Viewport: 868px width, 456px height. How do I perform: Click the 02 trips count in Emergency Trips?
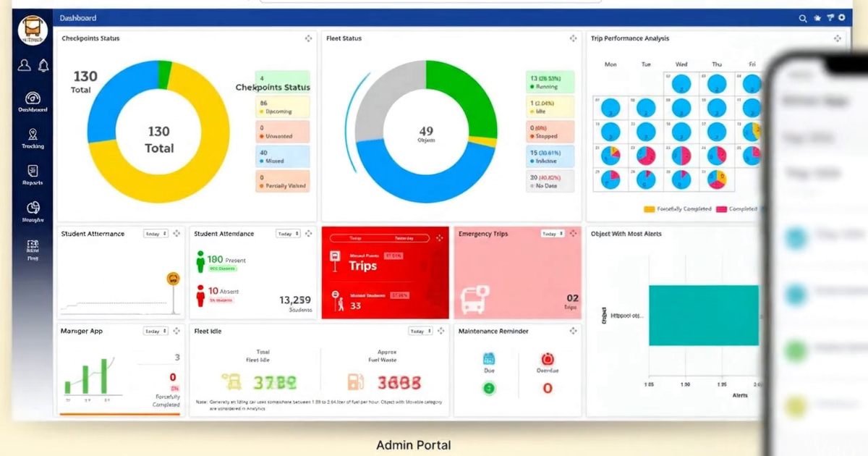pos(572,297)
